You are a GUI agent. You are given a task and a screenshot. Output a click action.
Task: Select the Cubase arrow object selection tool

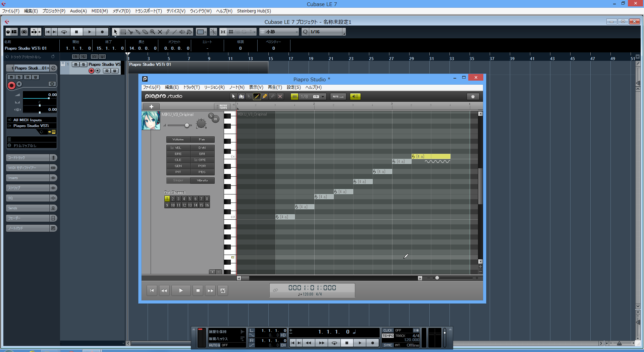[115, 32]
